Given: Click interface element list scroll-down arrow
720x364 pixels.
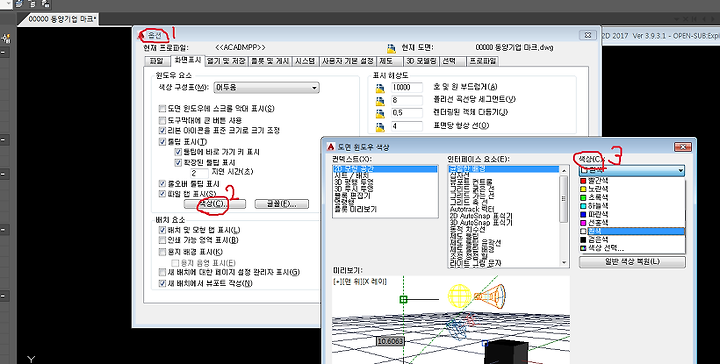Looking at the screenshot, I should (x=564, y=263).
